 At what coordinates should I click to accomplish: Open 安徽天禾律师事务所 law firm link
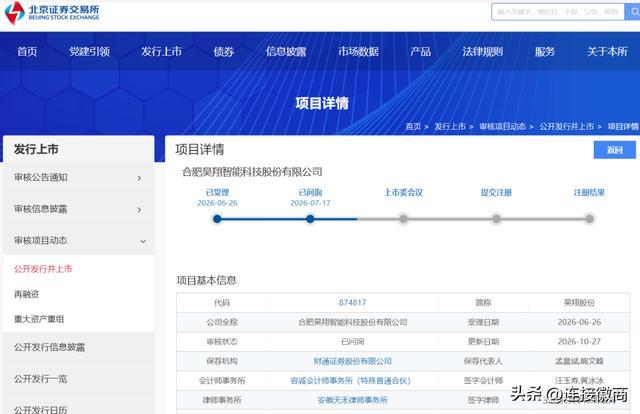coord(352,400)
